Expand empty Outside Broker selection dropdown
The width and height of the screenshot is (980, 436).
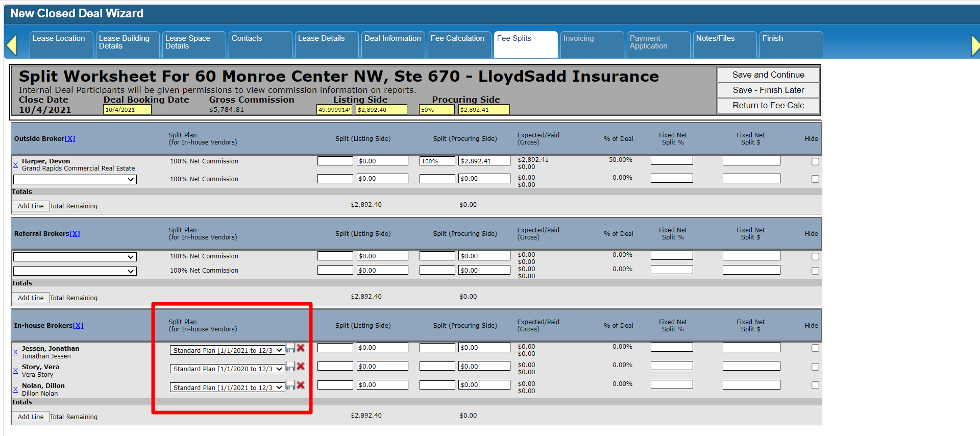[x=75, y=180]
